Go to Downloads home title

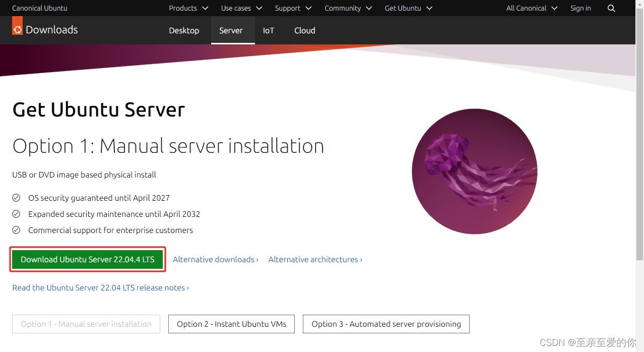coord(51,30)
